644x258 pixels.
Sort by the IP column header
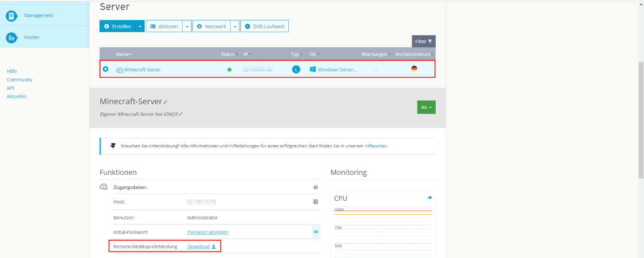pyautogui.click(x=247, y=54)
